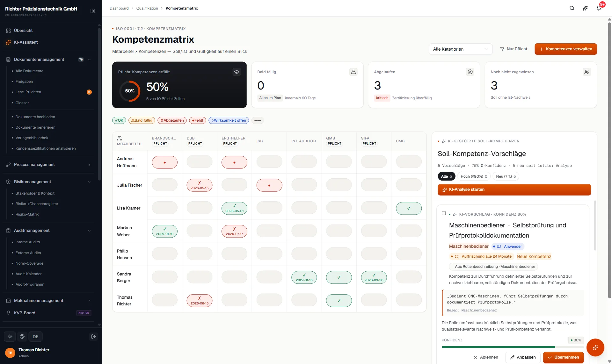Open Julia Fischer's expired DSB cell
612x364 pixels.
200,185
